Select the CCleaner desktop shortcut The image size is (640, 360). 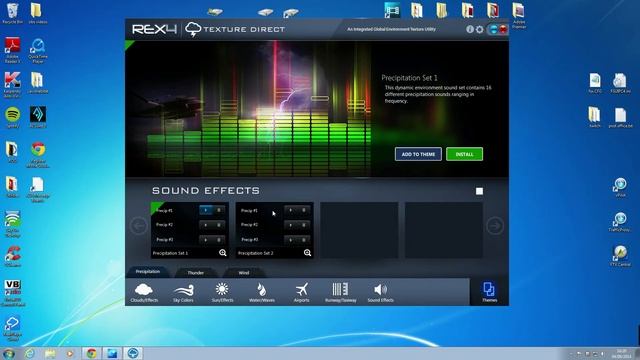(13, 256)
